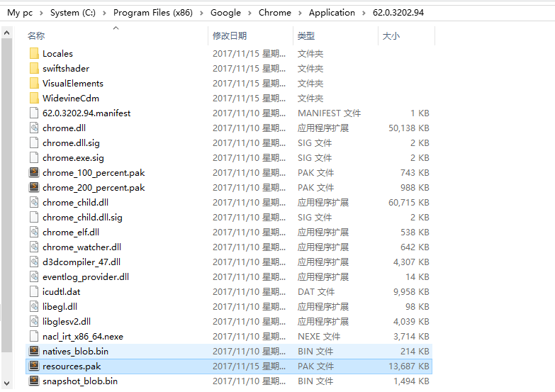This screenshot has width=555, height=392.
Task: Select the d3dcompiler_47.dll file name
Action: [82, 262]
